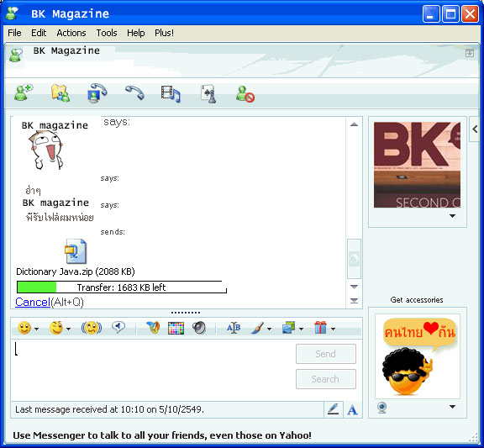Start a video call

[x=97, y=92]
